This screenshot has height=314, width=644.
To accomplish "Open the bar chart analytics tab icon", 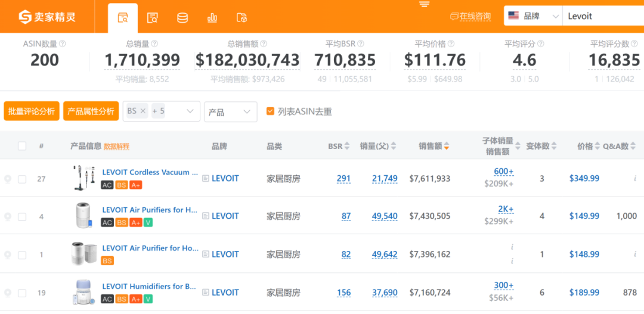I will pos(212,18).
